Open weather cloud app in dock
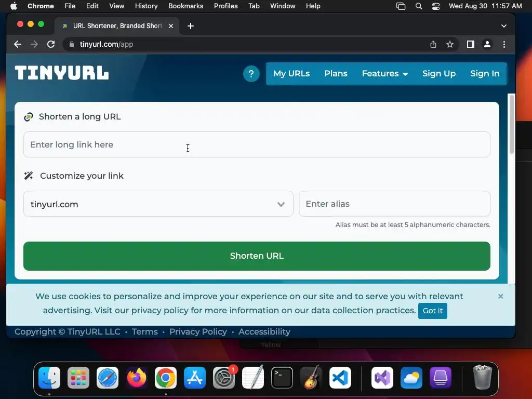This screenshot has width=532, height=399. (411, 378)
